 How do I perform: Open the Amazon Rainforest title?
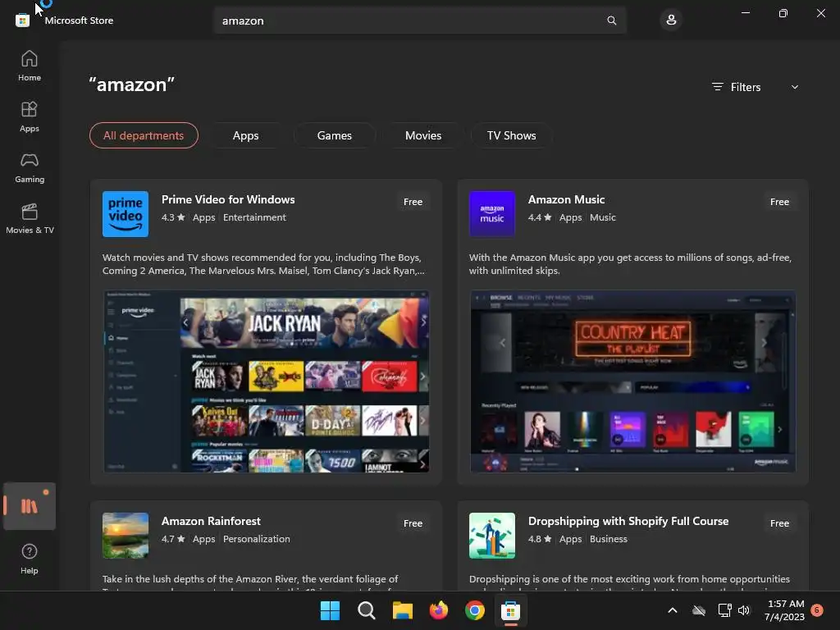pos(211,521)
